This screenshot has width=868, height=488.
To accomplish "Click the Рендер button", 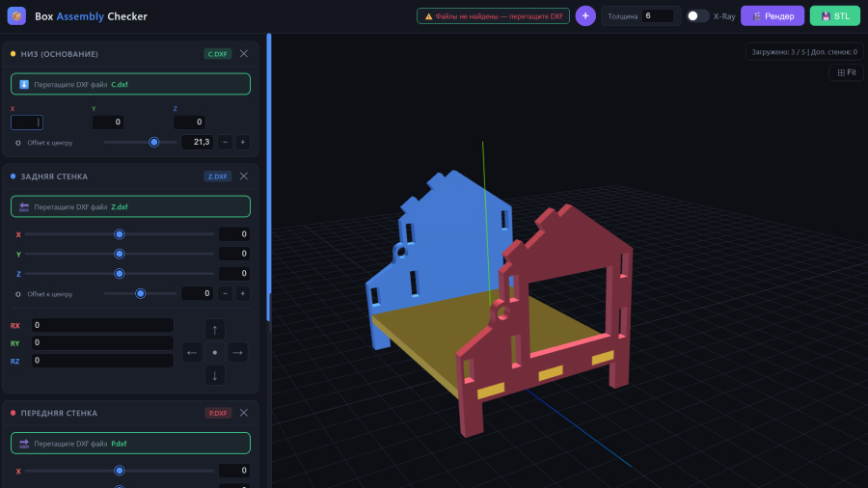I will pos(773,16).
